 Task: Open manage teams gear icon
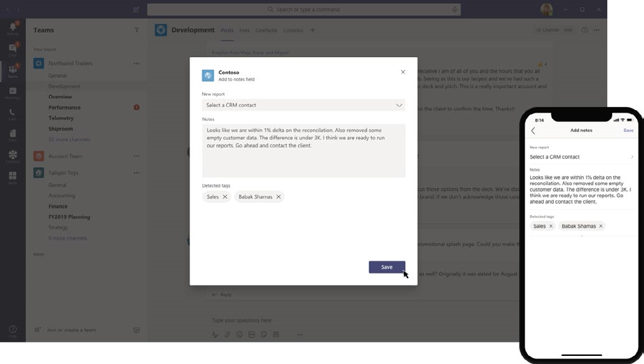(137, 330)
